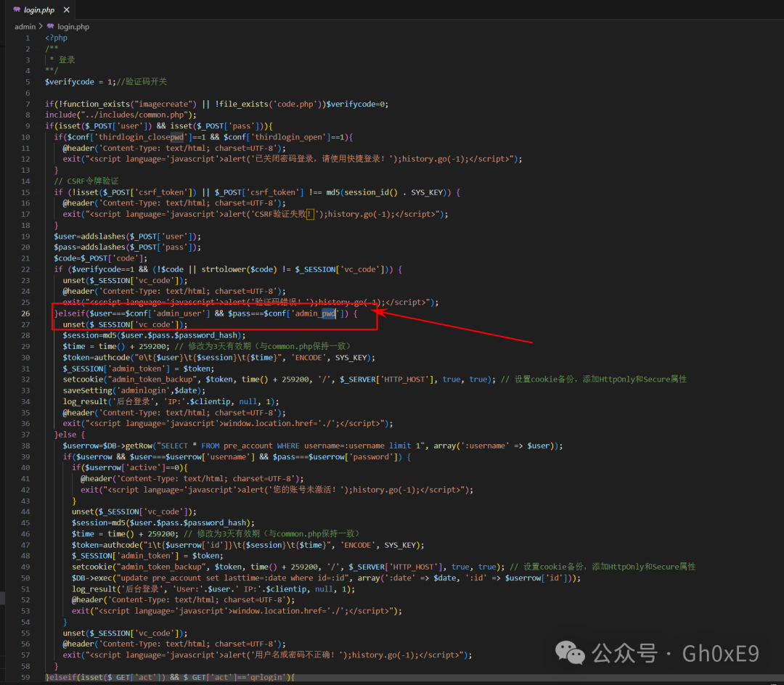
Task: Click 'strtolower($code)' on line 22
Action: click(239, 269)
